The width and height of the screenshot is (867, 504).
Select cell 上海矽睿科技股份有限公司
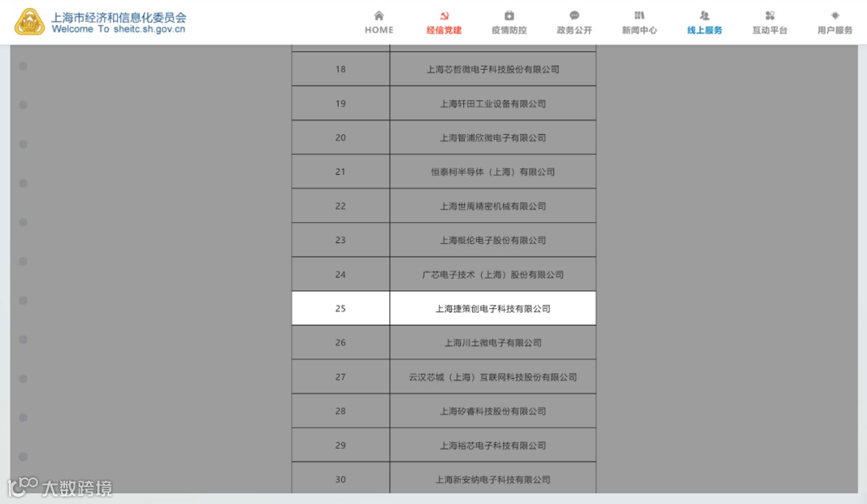pos(493,411)
